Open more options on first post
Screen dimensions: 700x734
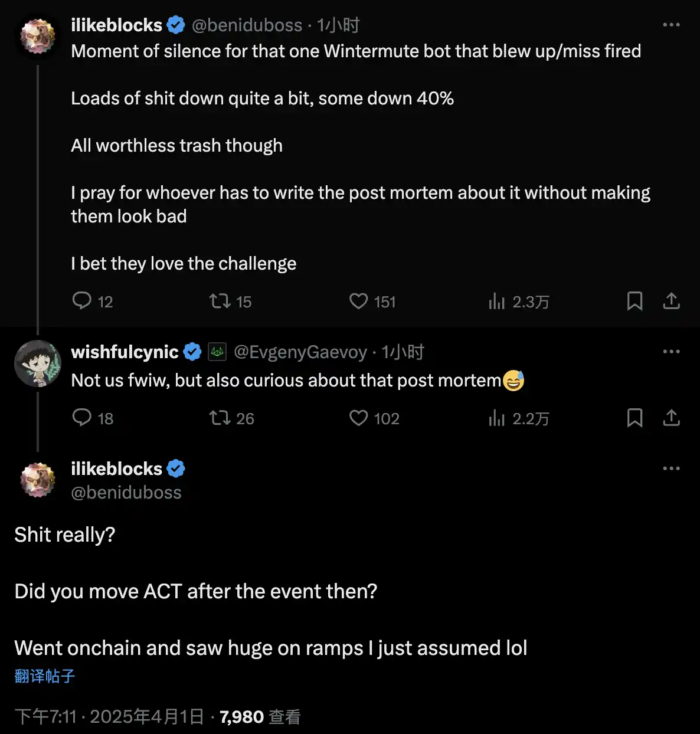pyautogui.click(x=671, y=25)
